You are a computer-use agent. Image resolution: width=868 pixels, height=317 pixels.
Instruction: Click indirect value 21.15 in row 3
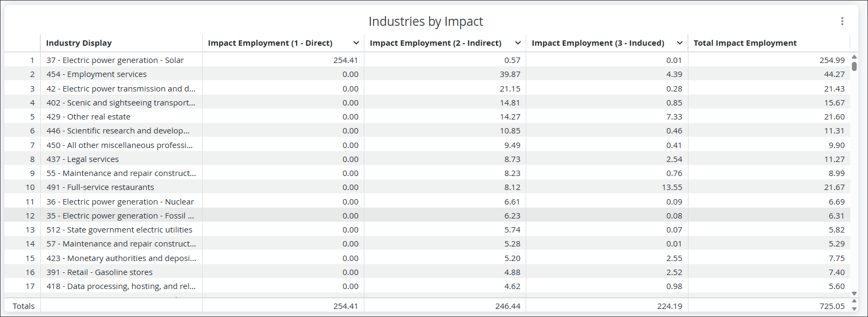510,89
